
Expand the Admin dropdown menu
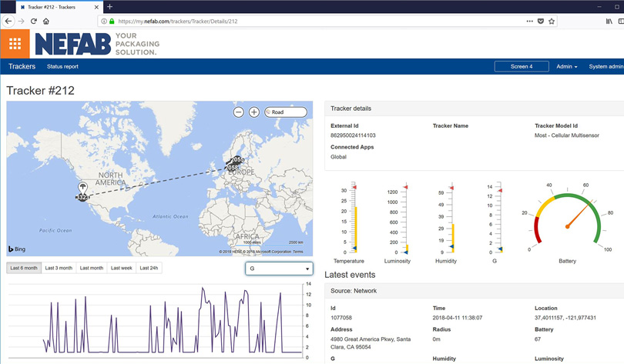pyautogui.click(x=566, y=67)
